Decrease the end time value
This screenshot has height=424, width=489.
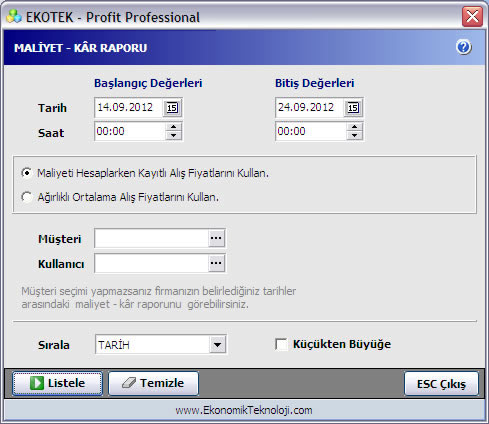[354, 135]
